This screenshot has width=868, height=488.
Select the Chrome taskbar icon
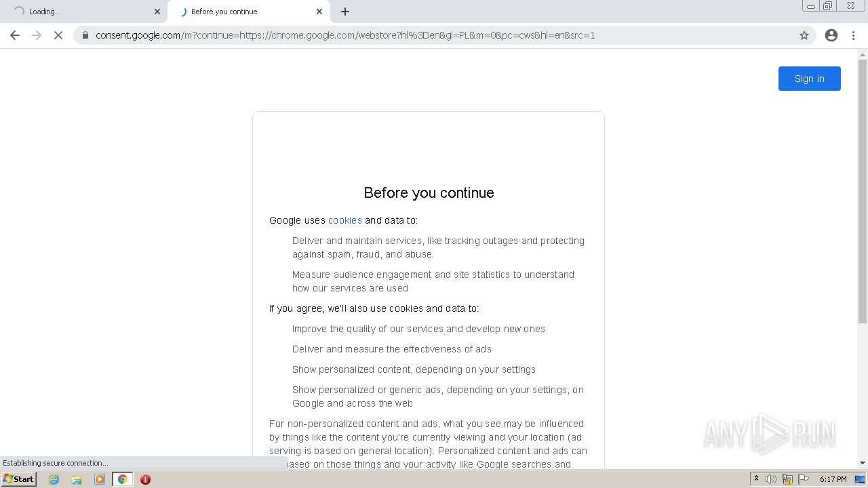pyautogui.click(x=122, y=479)
